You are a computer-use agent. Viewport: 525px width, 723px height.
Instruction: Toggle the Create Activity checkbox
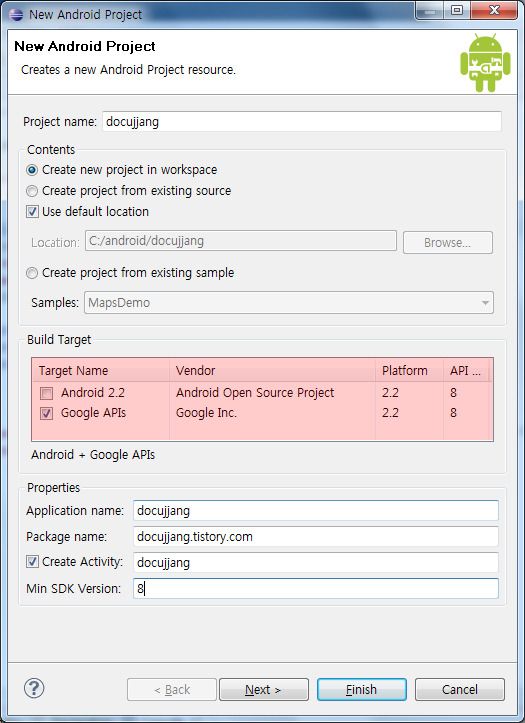[32, 562]
